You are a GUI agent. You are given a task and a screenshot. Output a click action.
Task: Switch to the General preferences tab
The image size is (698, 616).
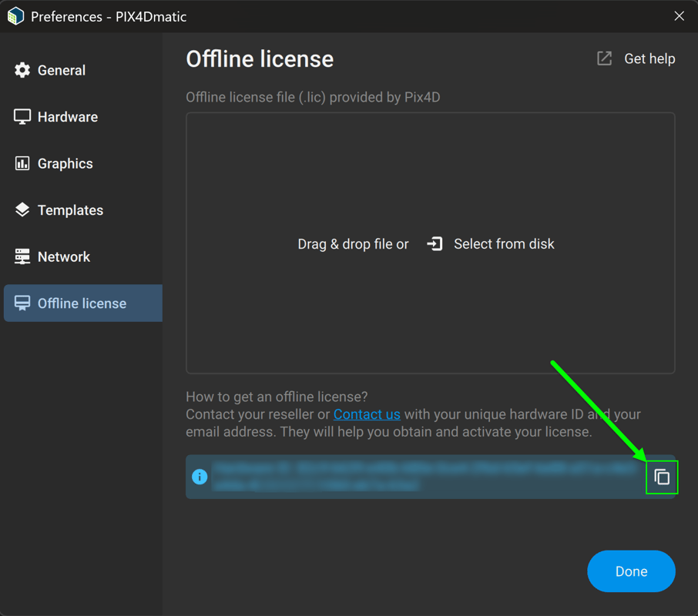tap(61, 70)
